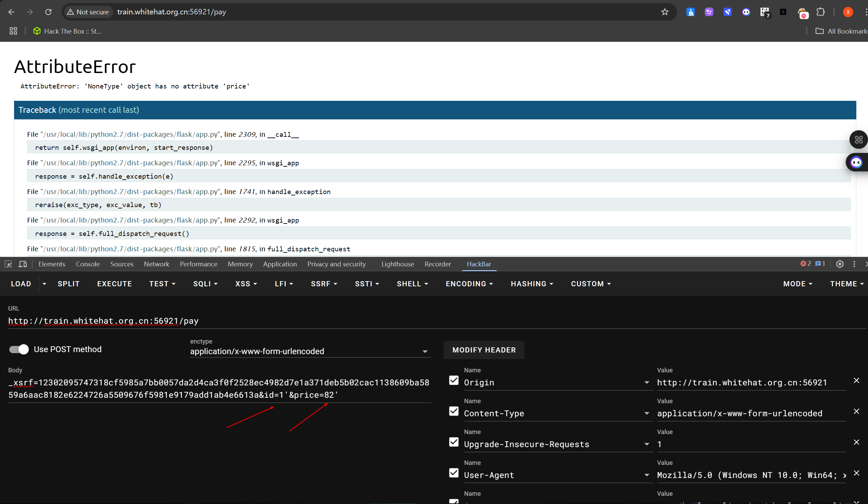Screen dimensions: 868x504
Task: Click the MODIFY HEADER button
Action: [x=484, y=350]
